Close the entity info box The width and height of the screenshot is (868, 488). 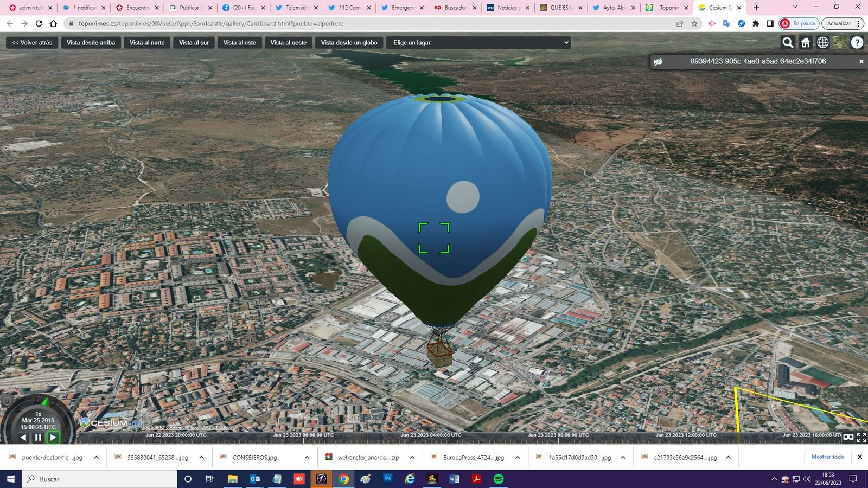click(x=861, y=62)
